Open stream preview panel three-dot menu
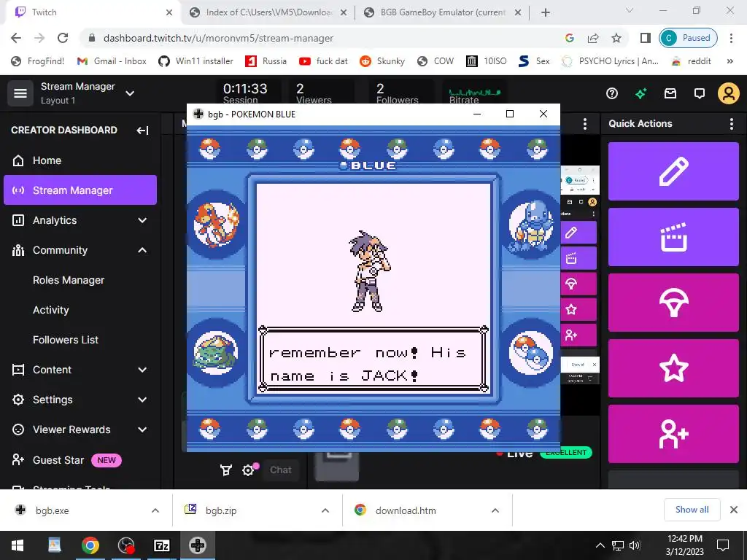 tap(585, 124)
